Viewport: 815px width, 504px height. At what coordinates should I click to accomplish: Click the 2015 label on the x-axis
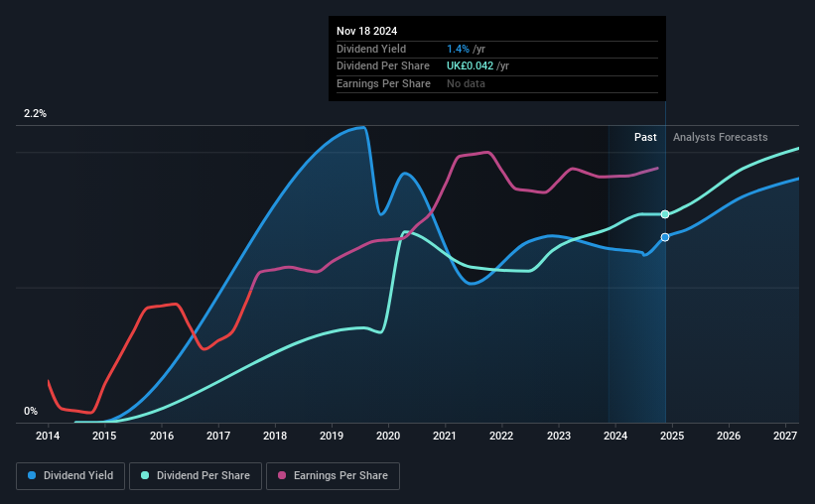(x=104, y=436)
